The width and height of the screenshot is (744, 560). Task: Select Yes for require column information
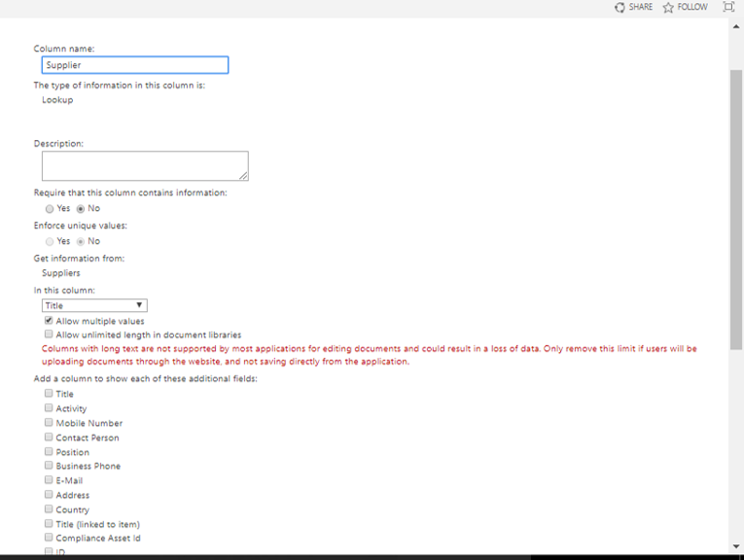point(50,209)
